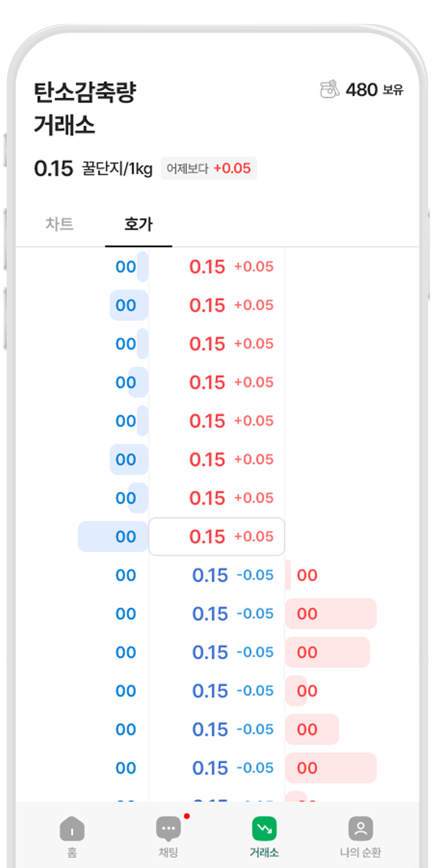
Task: Tap the 480 보유 balance
Action: tap(374, 90)
